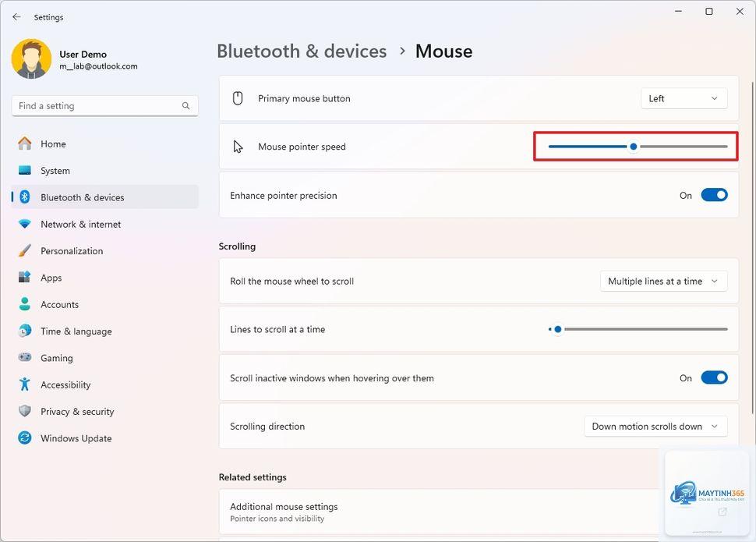Click the Windows Update refresh icon
The width and height of the screenshot is (756, 542).
[x=25, y=437]
